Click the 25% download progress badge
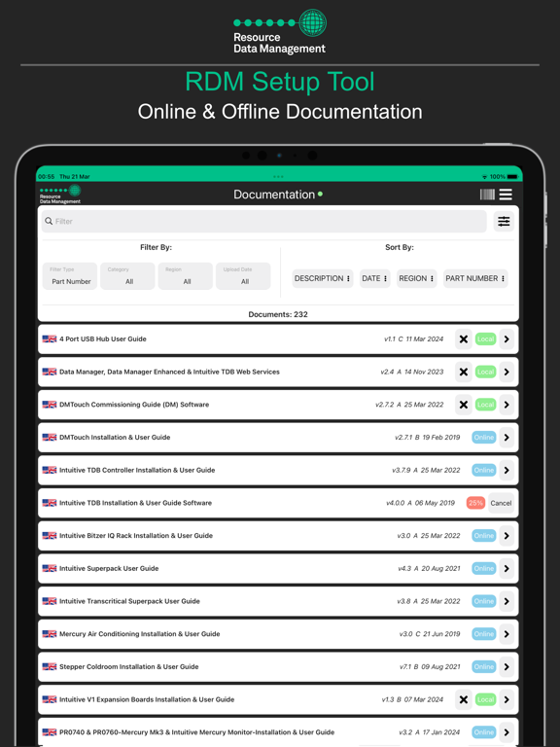Image resolution: width=560 pixels, height=747 pixels. click(475, 503)
